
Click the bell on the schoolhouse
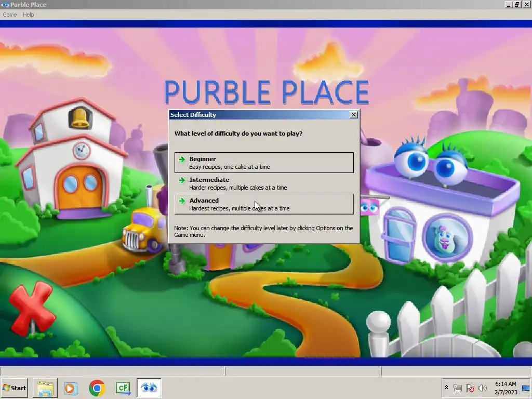(79, 118)
